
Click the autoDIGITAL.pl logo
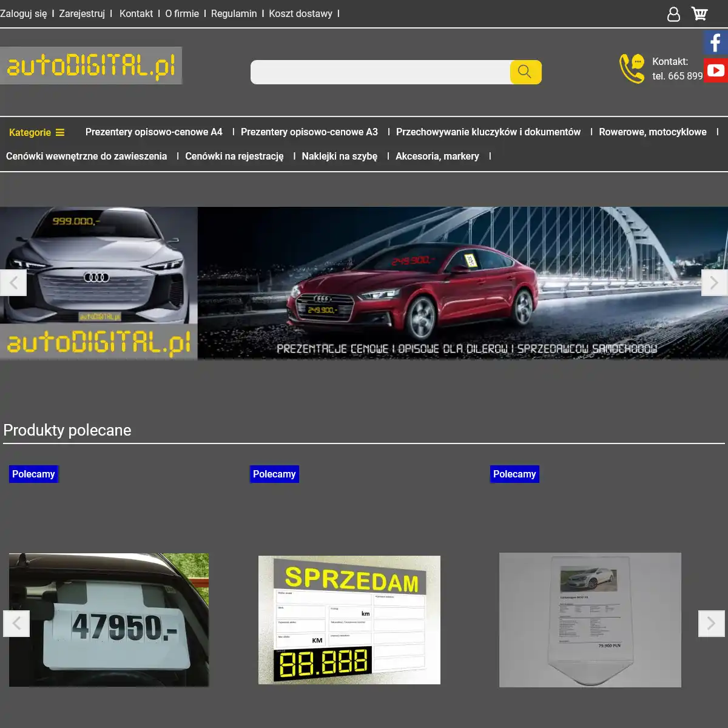click(91, 66)
